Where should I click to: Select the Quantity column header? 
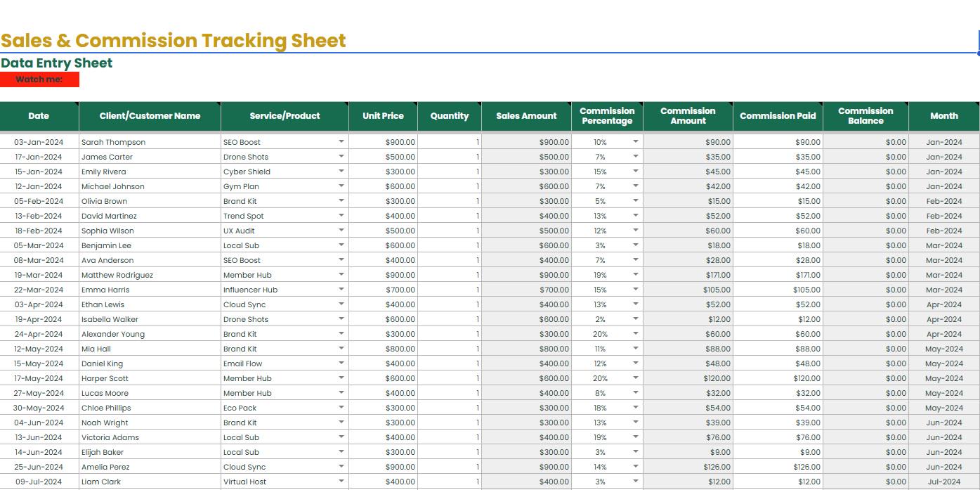[450, 116]
